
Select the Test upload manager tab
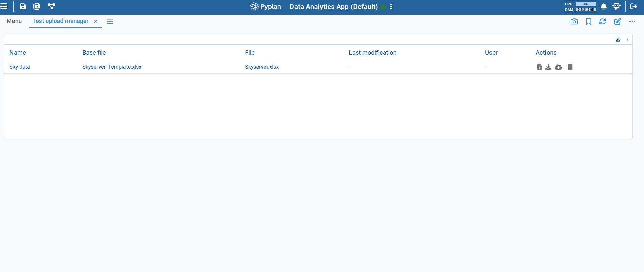point(60,21)
